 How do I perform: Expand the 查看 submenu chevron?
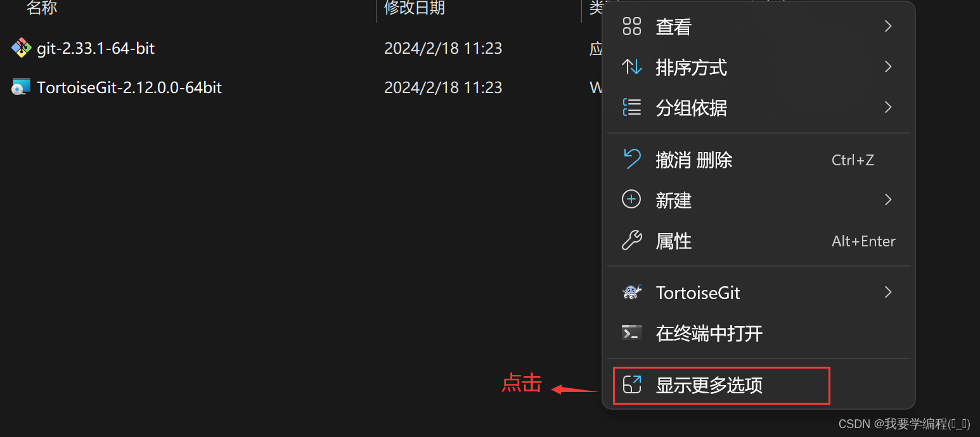888,26
